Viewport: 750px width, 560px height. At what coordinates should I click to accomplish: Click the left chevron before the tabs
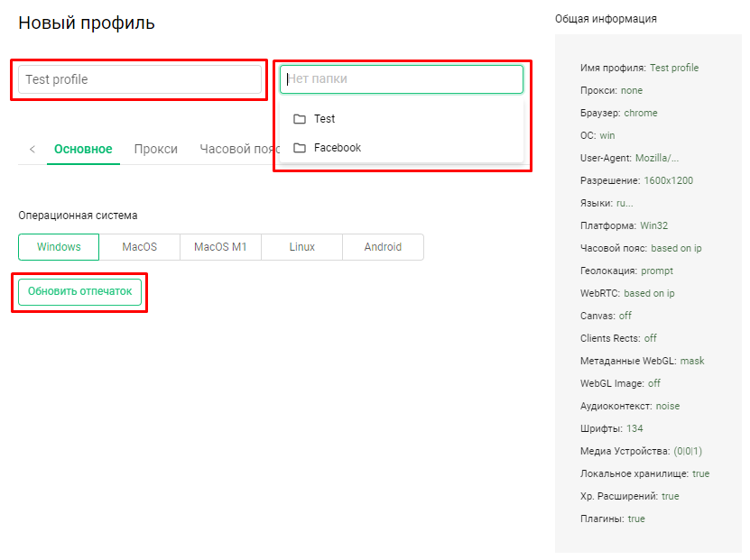pyautogui.click(x=32, y=150)
